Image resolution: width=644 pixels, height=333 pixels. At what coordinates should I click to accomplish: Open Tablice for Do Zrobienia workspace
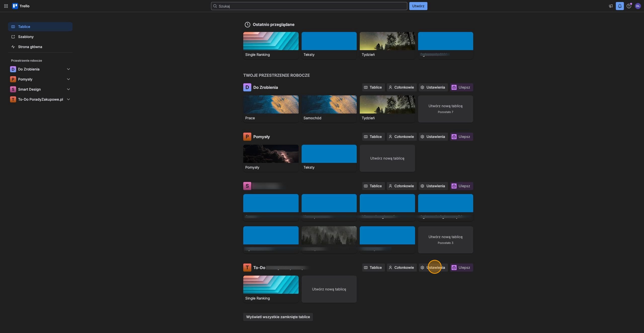coord(373,87)
